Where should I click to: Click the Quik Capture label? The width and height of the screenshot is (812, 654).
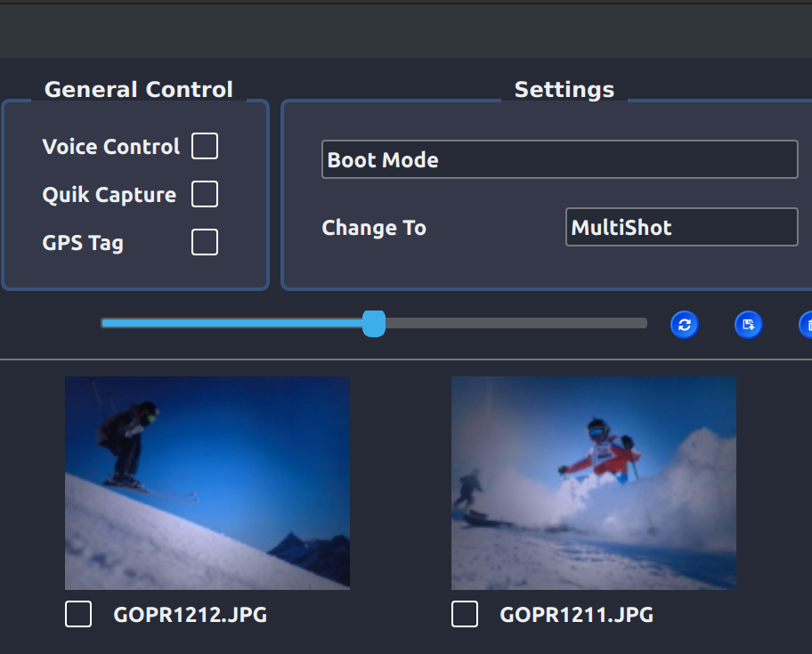[110, 195]
